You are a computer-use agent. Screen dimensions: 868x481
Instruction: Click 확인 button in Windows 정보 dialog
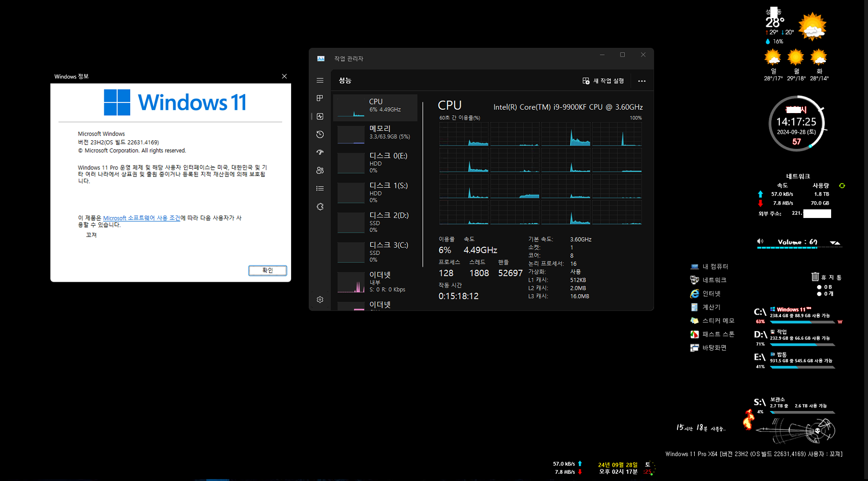tap(268, 271)
